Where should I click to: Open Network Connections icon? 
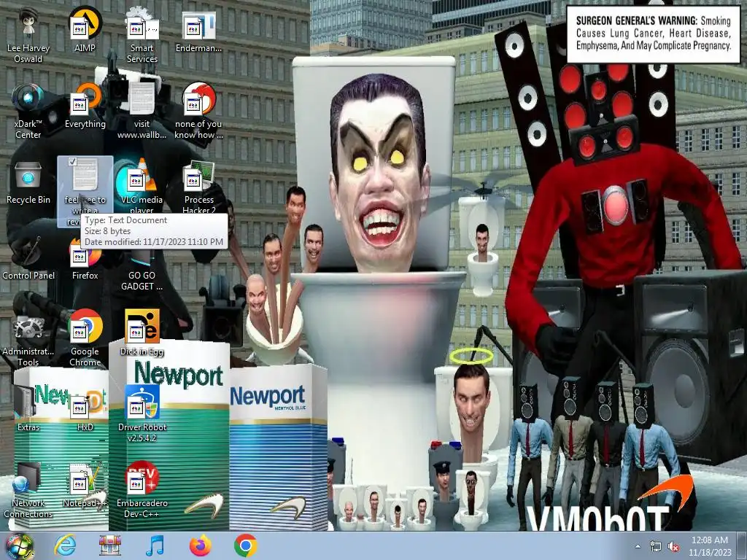point(28,491)
